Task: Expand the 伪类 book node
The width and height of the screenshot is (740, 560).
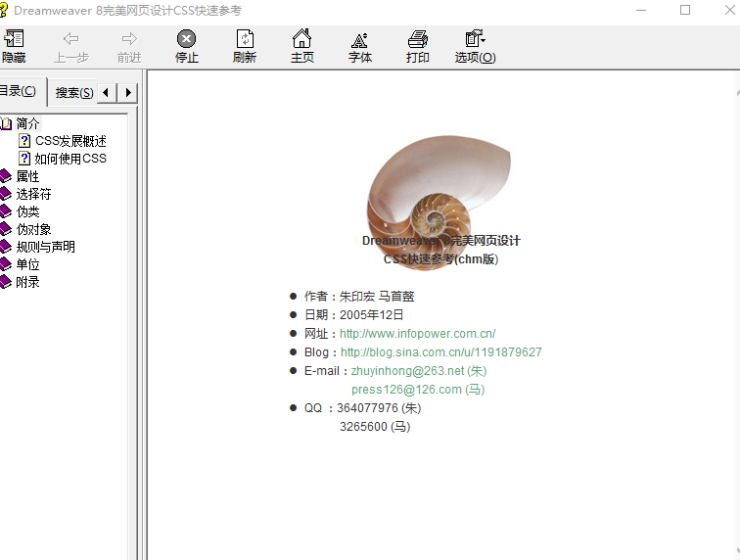Action: coord(27,211)
